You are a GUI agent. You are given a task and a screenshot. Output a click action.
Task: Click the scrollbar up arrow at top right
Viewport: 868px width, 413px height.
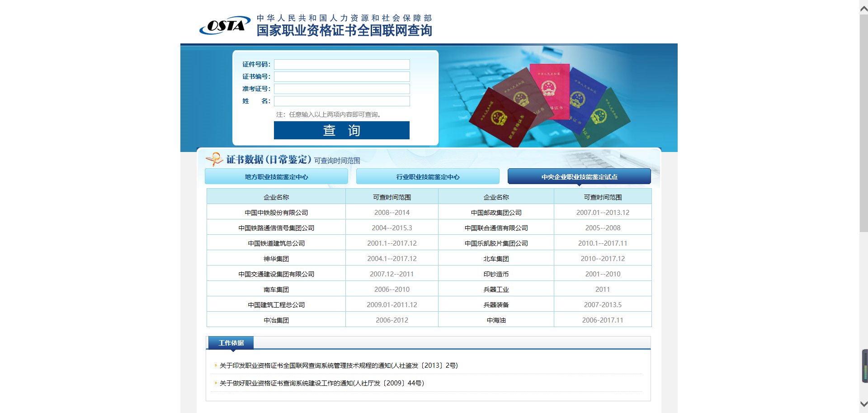[x=863, y=8]
